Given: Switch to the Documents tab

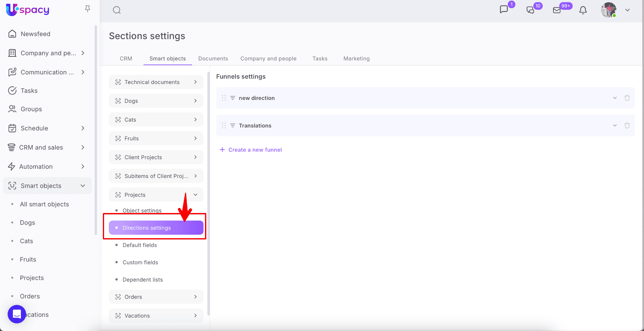Looking at the screenshot, I should click(x=213, y=59).
